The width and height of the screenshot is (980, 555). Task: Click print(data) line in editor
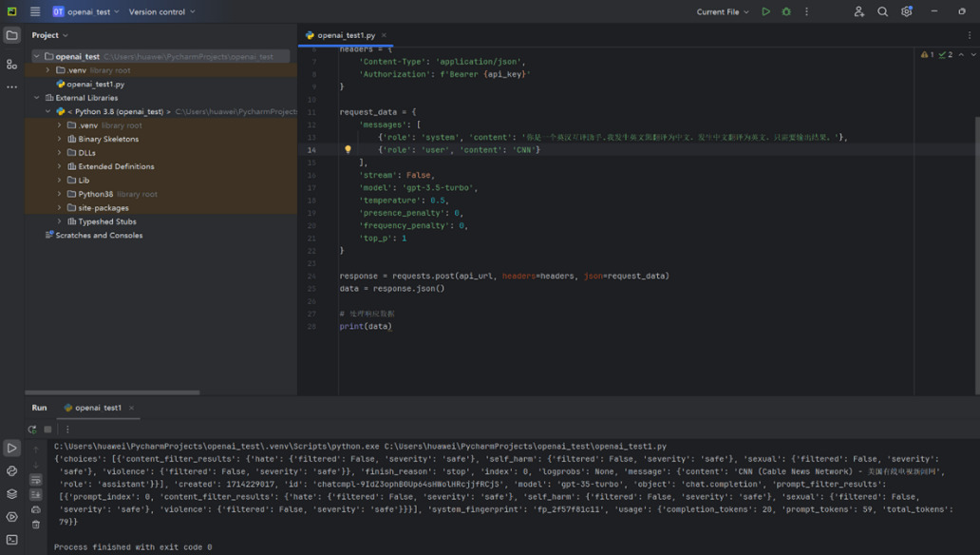(x=366, y=326)
